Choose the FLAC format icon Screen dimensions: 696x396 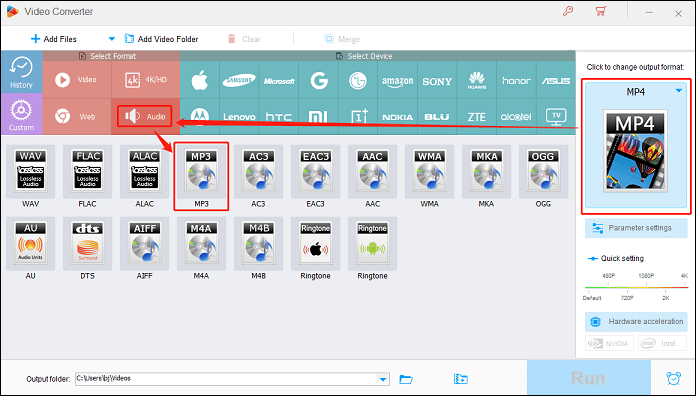click(x=87, y=171)
